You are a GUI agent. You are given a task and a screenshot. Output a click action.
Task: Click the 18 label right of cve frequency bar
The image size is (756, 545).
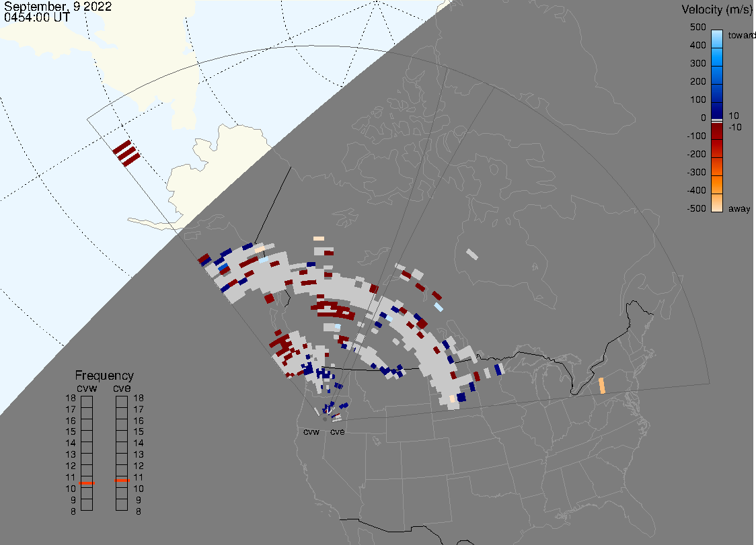pyautogui.click(x=139, y=398)
